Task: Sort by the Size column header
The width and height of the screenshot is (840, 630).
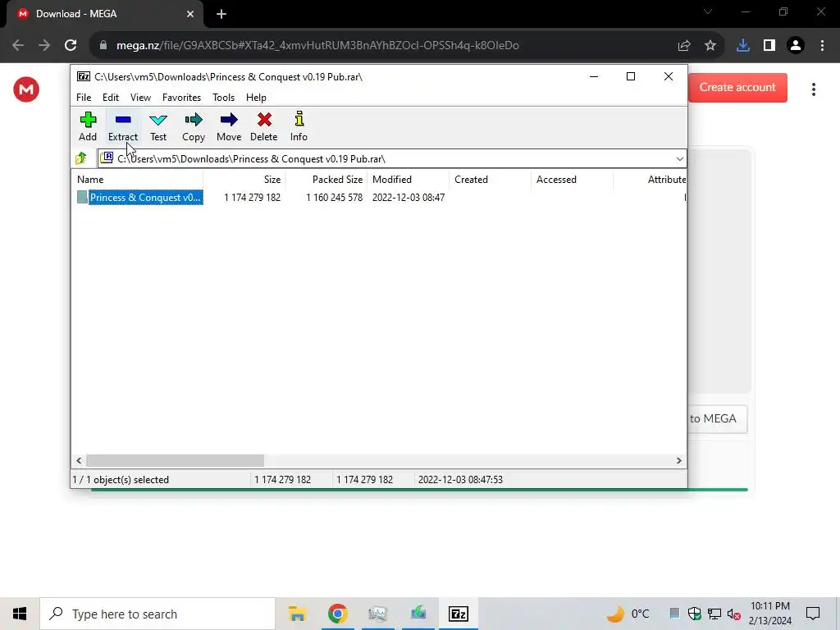Action: tap(244, 180)
